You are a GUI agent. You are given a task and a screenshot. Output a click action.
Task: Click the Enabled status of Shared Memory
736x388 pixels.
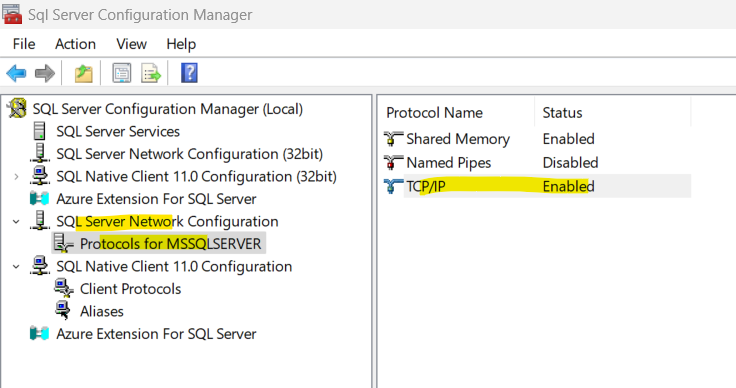[568, 139]
